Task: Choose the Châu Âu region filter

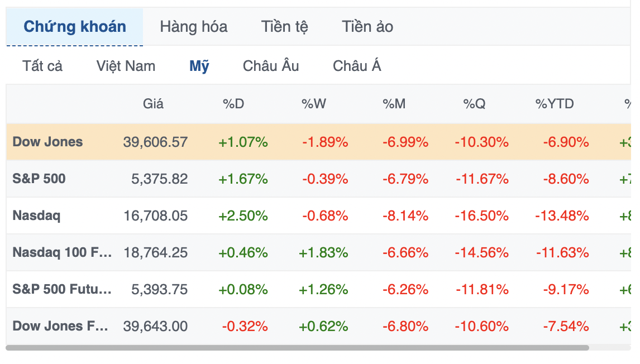Action: pos(271,66)
